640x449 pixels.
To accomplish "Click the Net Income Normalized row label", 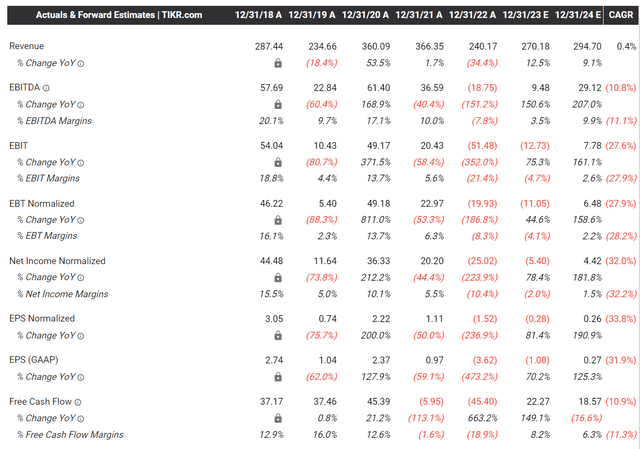I will pos(57,261).
